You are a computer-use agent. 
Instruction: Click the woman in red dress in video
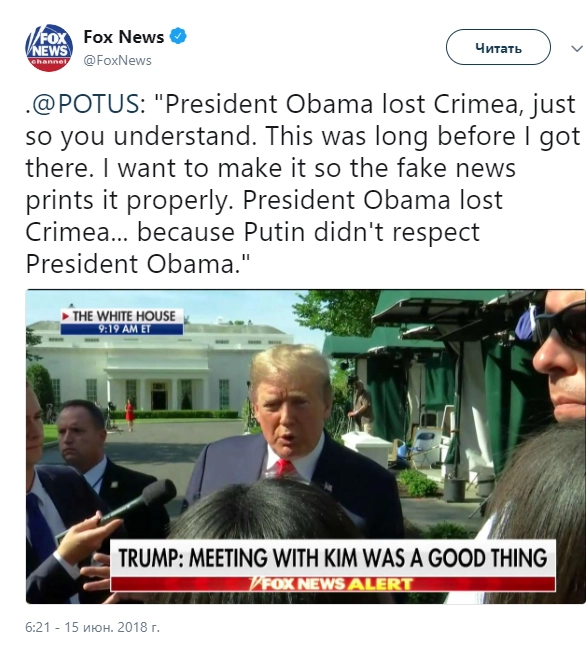point(129,413)
